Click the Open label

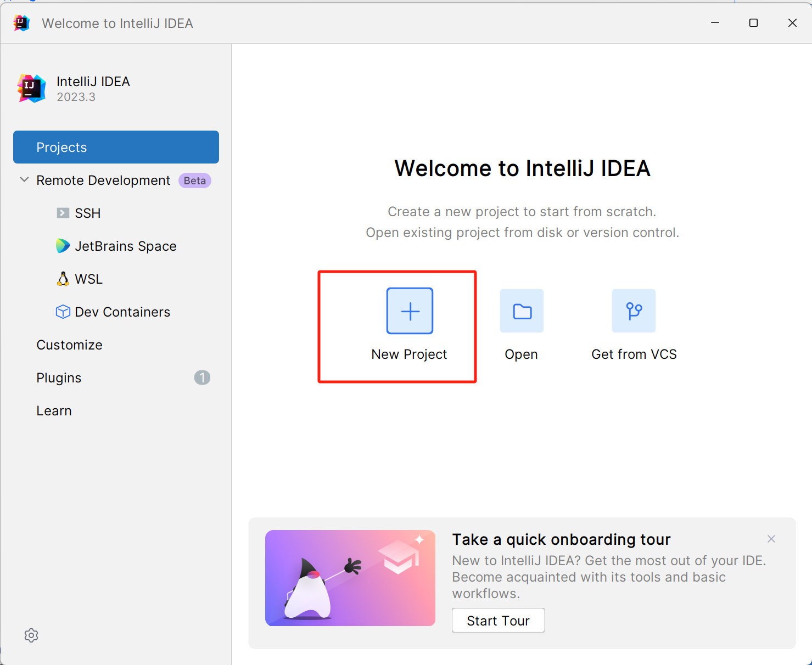tap(521, 354)
